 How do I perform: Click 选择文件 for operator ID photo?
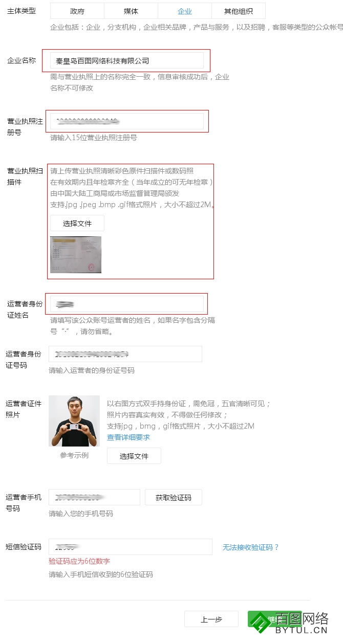coord(134,456)
